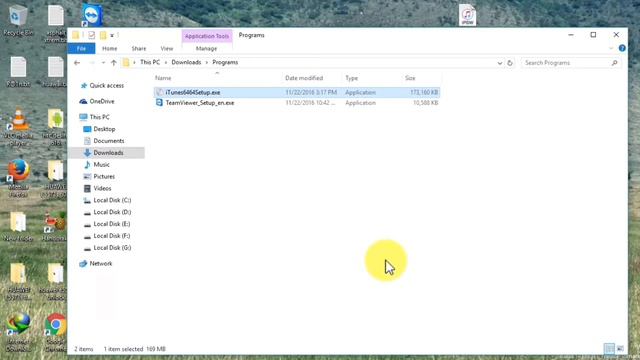Screen dimensions: 640x360
Task: Switch to Details view layout icon
Action: tap(609, 349)
